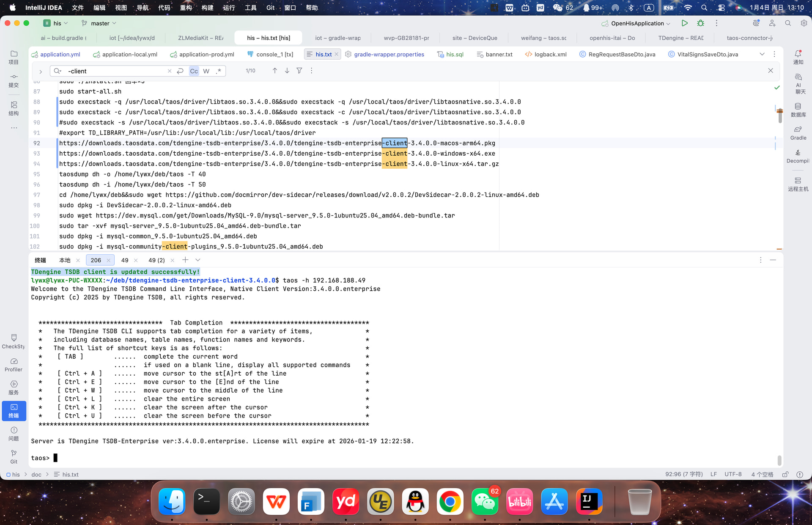Open the Gradle tool window
Viewport: 812px width, 525px height.
click(x=798, y=132)
